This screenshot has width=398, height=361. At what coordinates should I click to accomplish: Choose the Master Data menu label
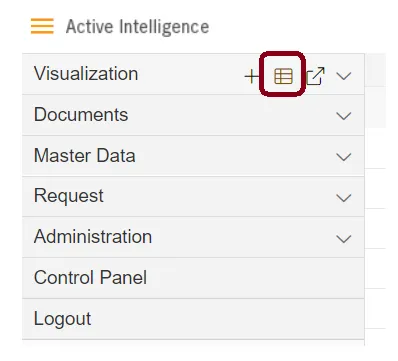[85, 156]
